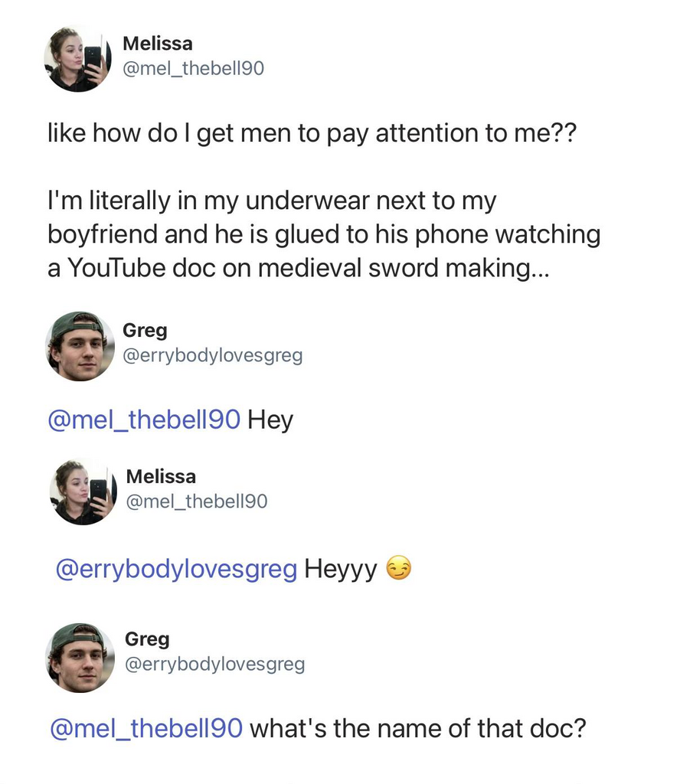Select the 'Hey' reply text
Image resolution: width=680 pixels, height=784 pixels.
(270, 420)
